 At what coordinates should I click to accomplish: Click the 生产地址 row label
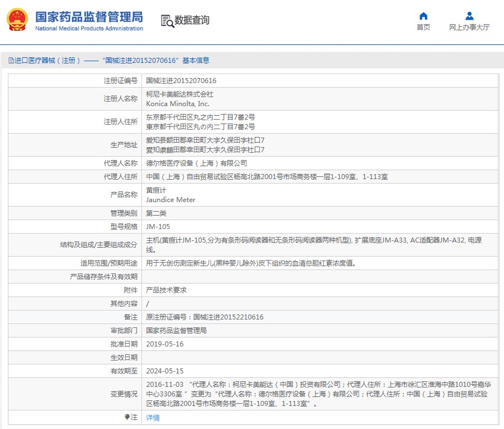click(x=123, y=145)
